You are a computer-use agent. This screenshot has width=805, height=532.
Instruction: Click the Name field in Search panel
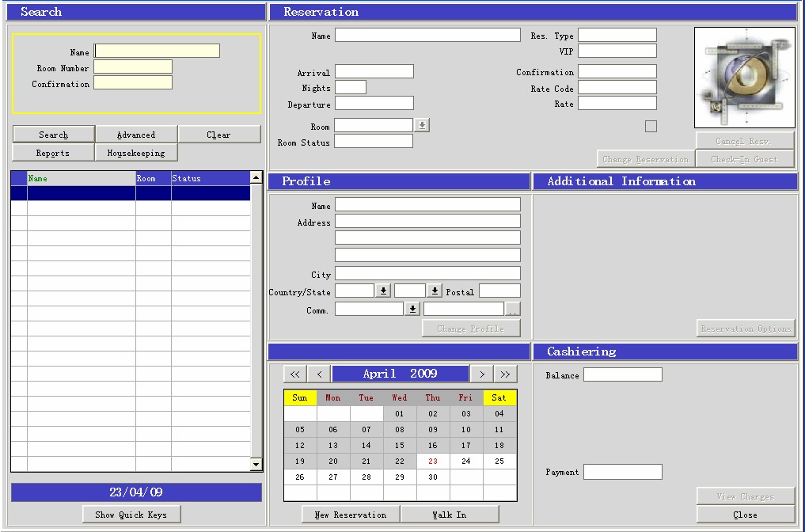pos(157,51)
